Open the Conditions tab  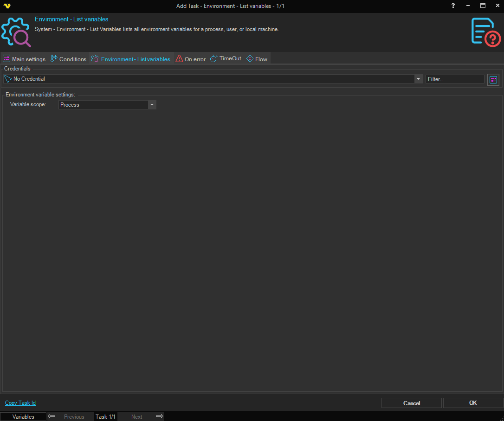point(68,59)
